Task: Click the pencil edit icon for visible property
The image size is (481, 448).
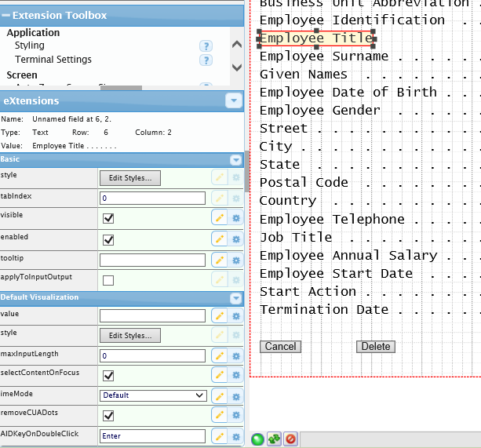Action: (219, 218)
